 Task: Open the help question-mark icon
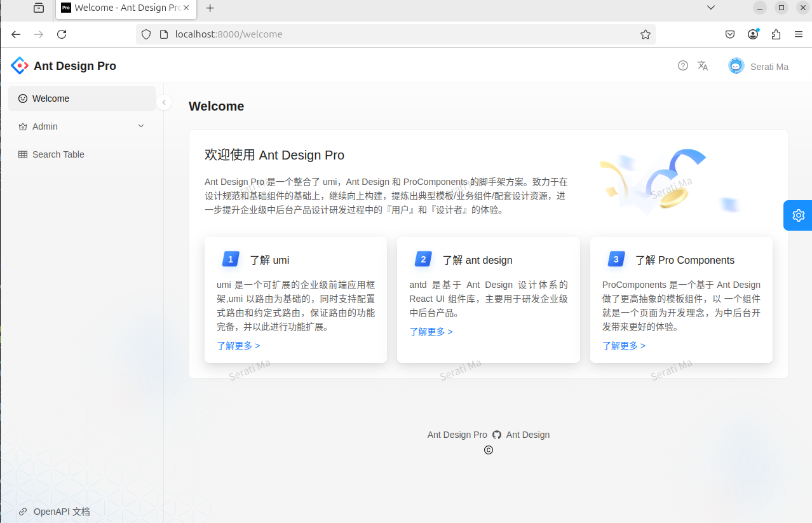coord(683,65)
